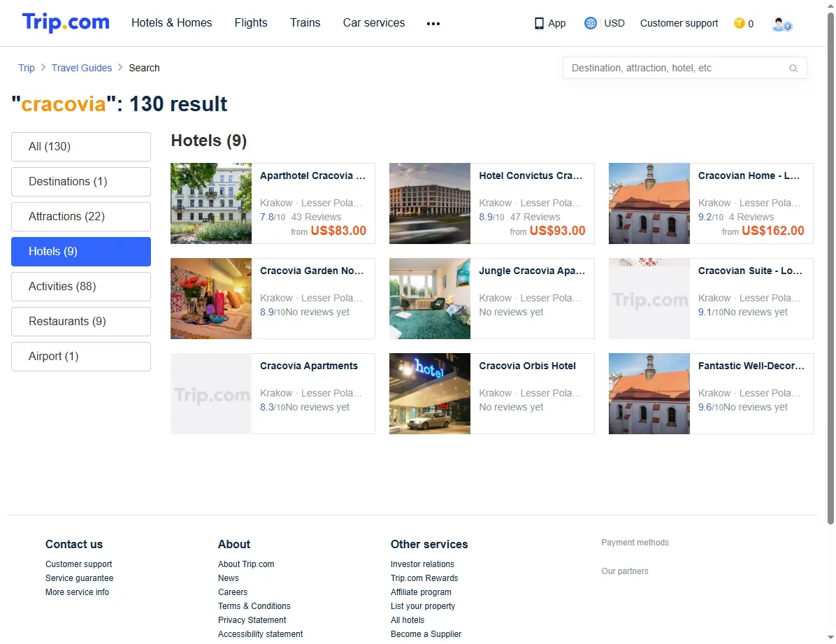
Task: Select the Attractions (22) filter
Action: tap(81, 217)
